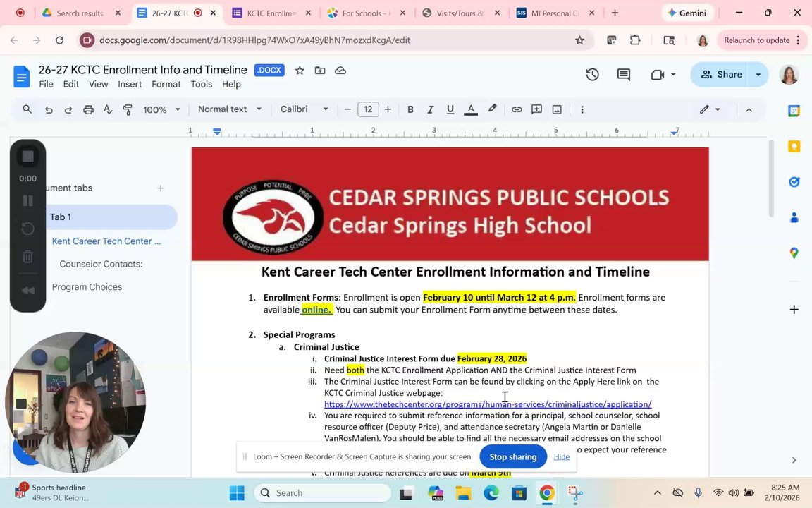The height and width of the screenshot is (508, 812).
Task: Select Tab 1 in document tabs
Action: click(111, 217)
